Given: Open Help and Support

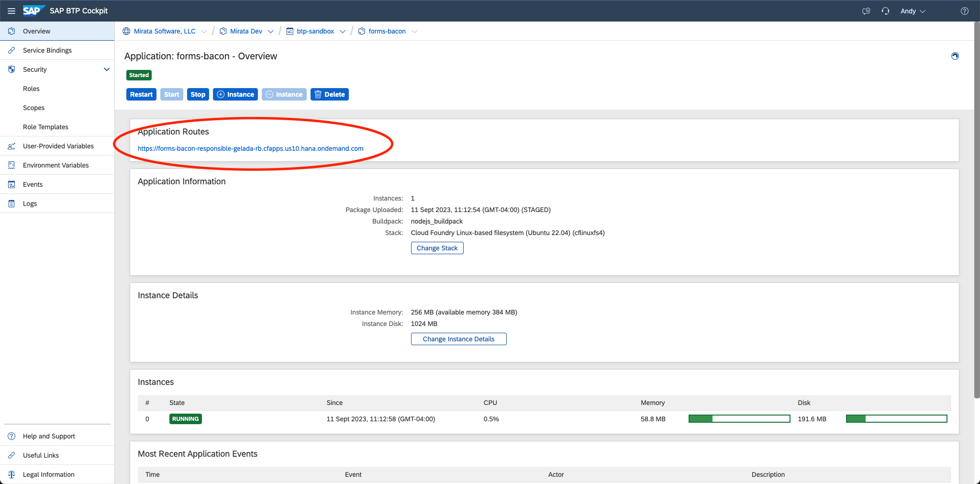Looking at the screenshot, I should click(x=57, y=436).
